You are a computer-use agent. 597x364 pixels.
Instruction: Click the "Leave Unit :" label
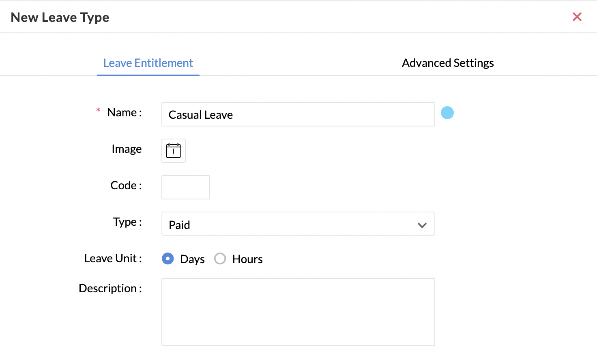[x=113, y=259]
